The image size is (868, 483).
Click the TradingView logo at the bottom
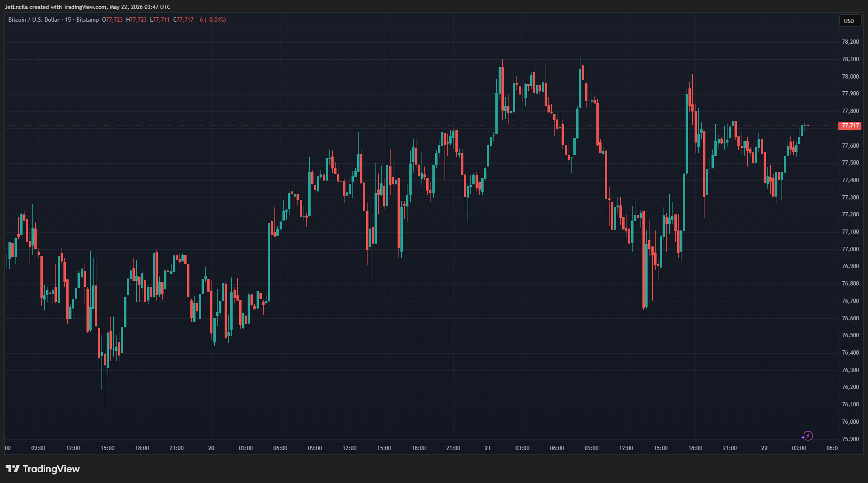(x=43, y=469)
